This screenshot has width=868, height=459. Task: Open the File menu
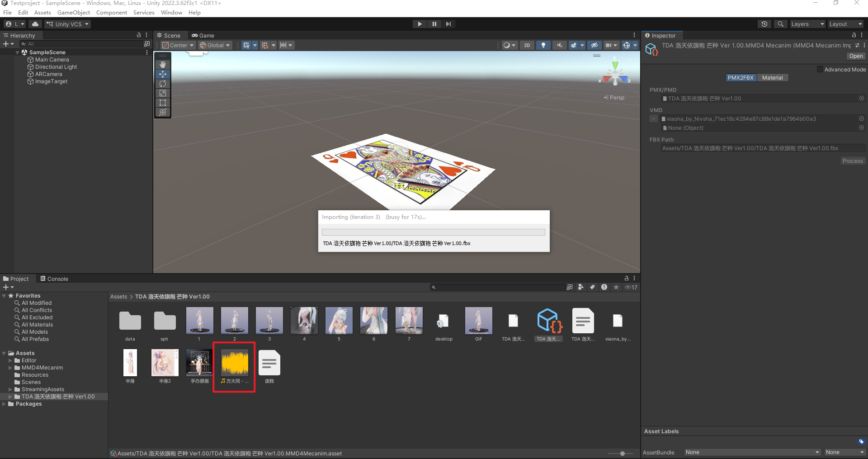(8, 12)
